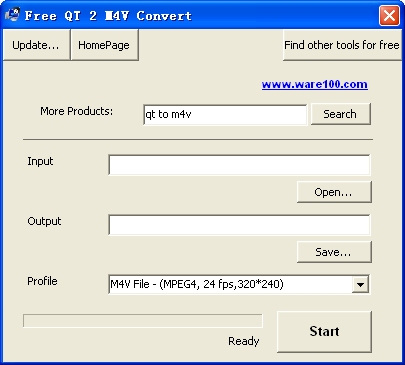Image resolution: width=405 pixels, height=365 pixels.
Task: Expand the Profile dropdown arrow
Action: click(x=360, y=285)
